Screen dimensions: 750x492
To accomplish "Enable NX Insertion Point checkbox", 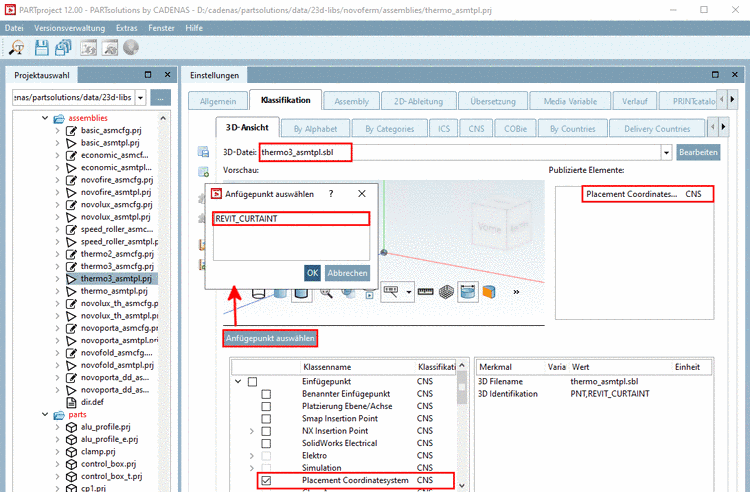I will [x=266, y=431].
